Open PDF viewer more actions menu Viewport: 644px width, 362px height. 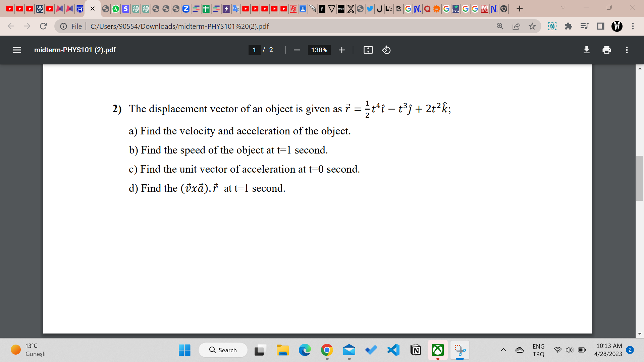point(627,50)
